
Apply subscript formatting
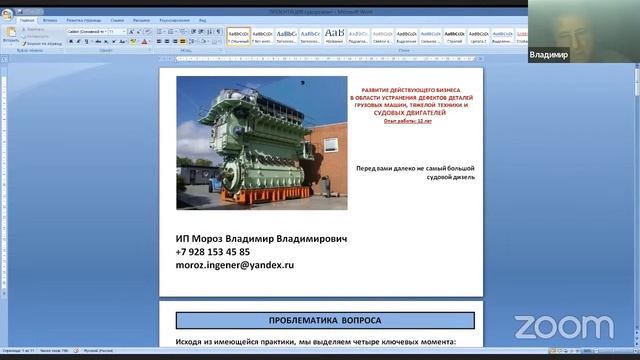[106, 42]
